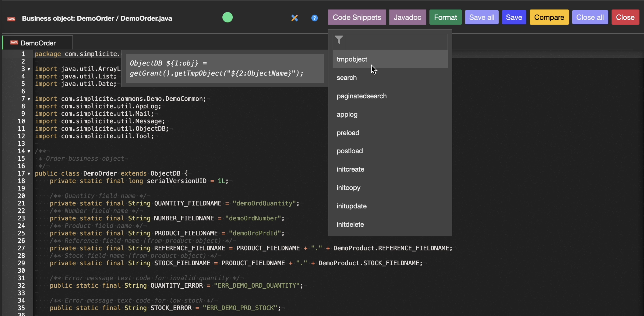Open the Code Snippets dropdown

pyautogui.click(x=357, y=17)
